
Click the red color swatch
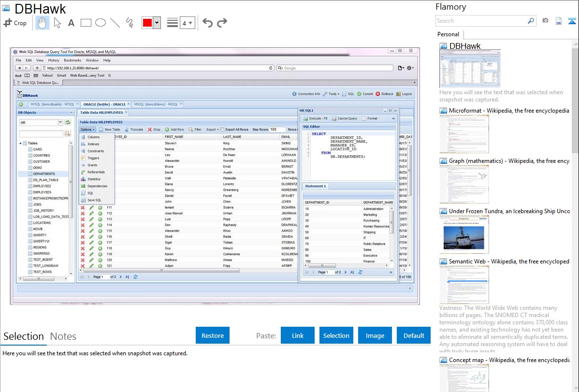click(x=147, y=23)
